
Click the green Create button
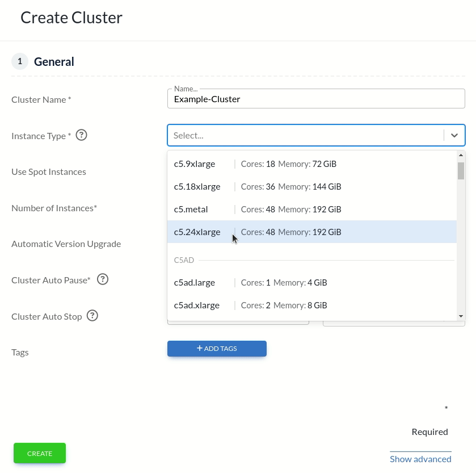coord(39,453)
